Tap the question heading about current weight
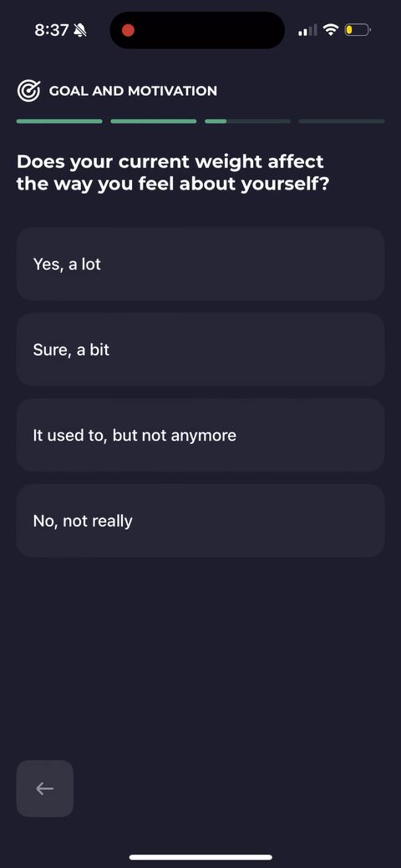 (x=173, y=173)
